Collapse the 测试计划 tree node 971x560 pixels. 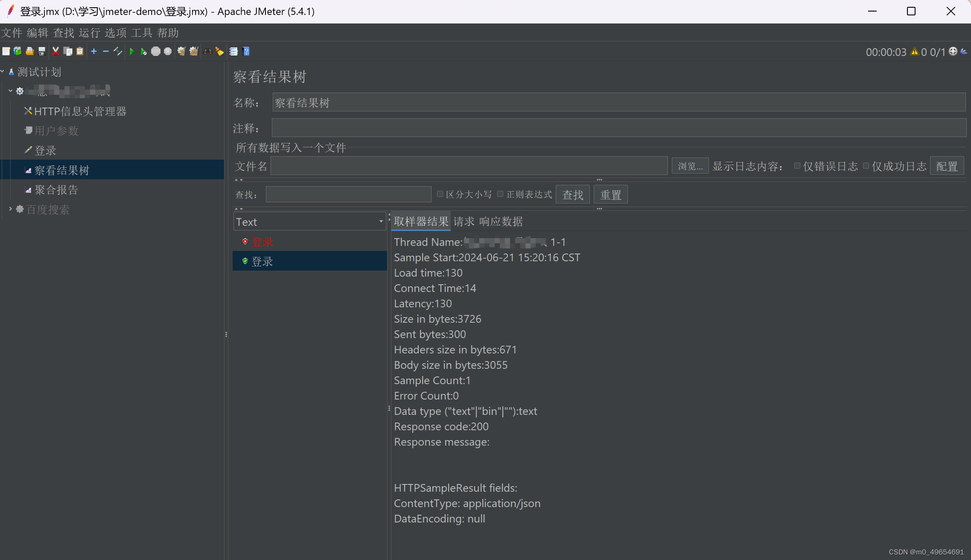coord(3,72)
